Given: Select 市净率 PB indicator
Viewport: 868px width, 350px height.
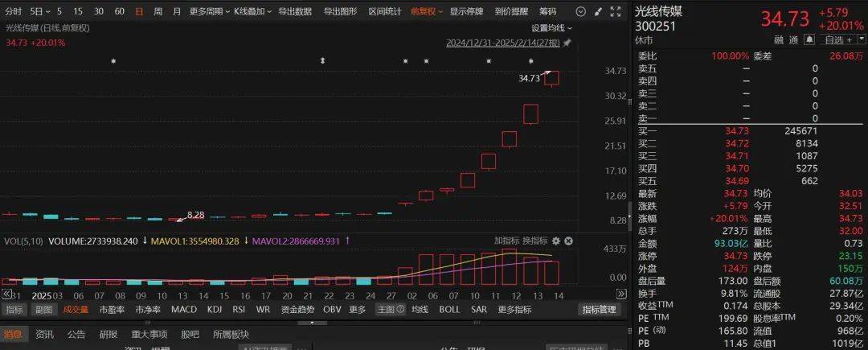Looking at the screenshot, I should 148,310.
